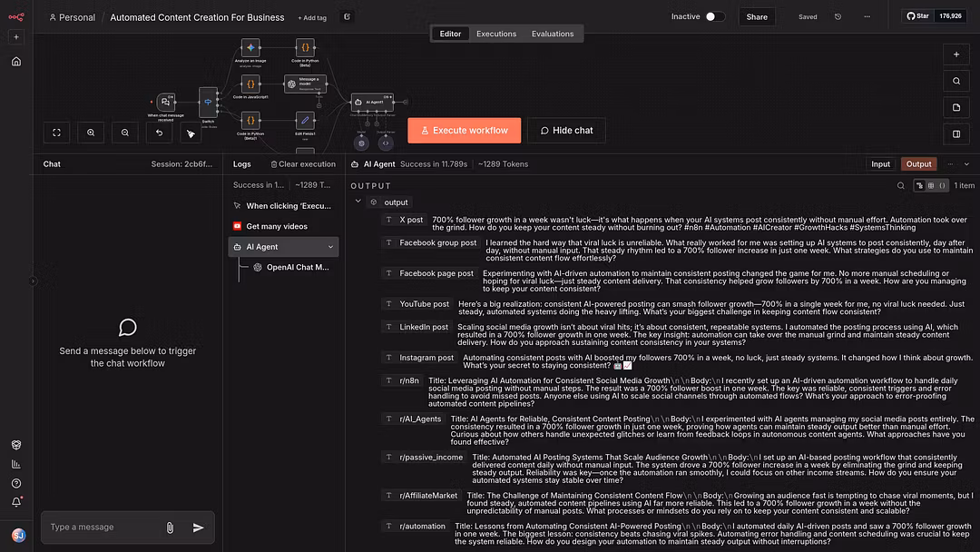The width and height of the screenshot is (980, 552).
Task: Switch log view to Output
Action: click(918, 163)
